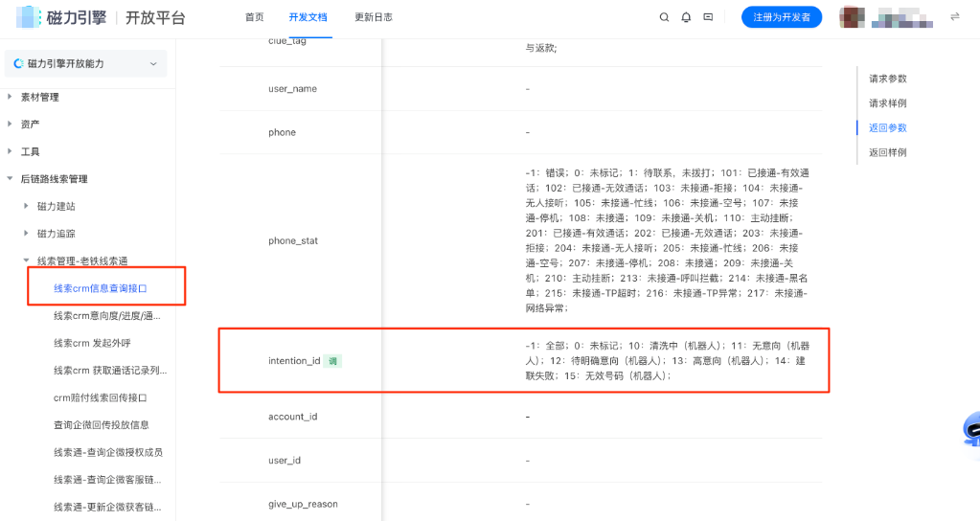Collapse the 后链路线索管理 node
The width and height of the screenshot is (980, 521).
(x=10, y=179)
